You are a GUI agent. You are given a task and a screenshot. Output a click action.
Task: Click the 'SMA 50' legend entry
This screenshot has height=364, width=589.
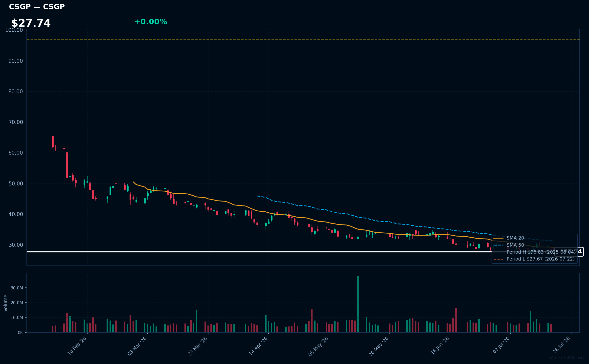pos(515,245)
